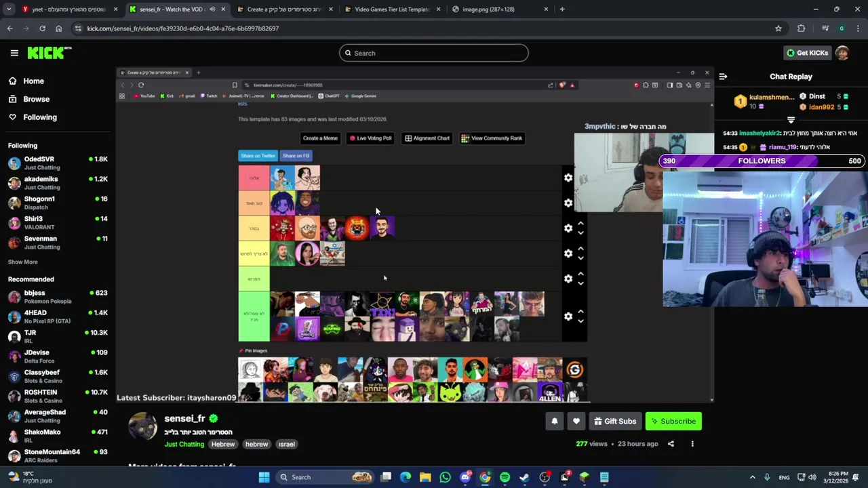This screenshot has width=868, height=488.
Task: Share this VOD with share icon
Action: [x=671, y=444]
